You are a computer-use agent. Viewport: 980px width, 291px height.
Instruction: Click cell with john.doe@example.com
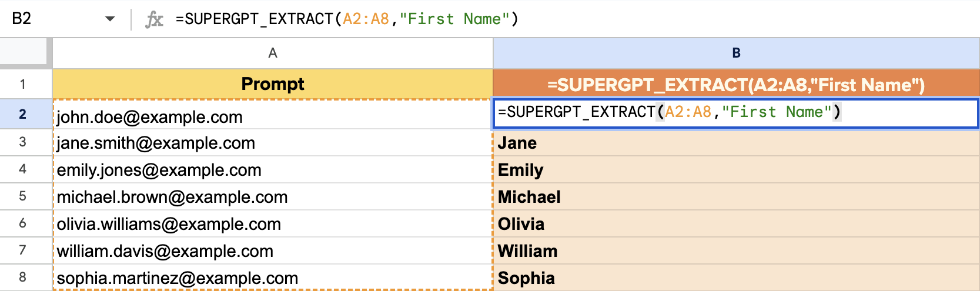pos(273,115)
